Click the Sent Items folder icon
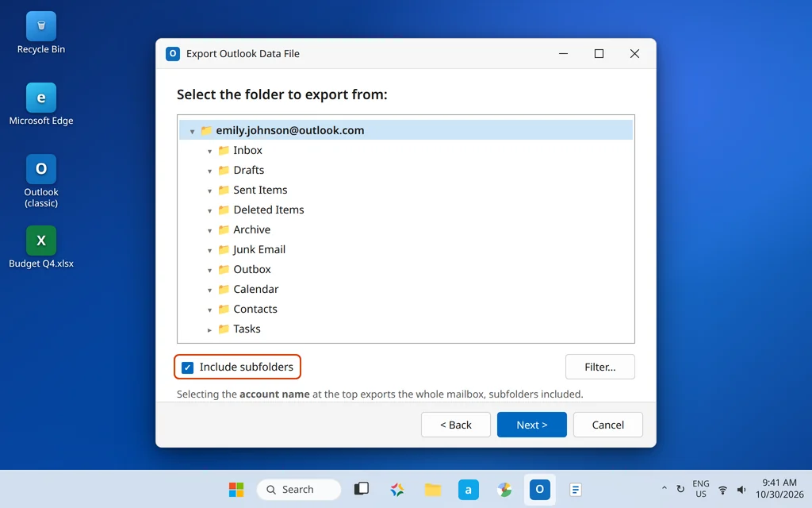 point(224,190)
